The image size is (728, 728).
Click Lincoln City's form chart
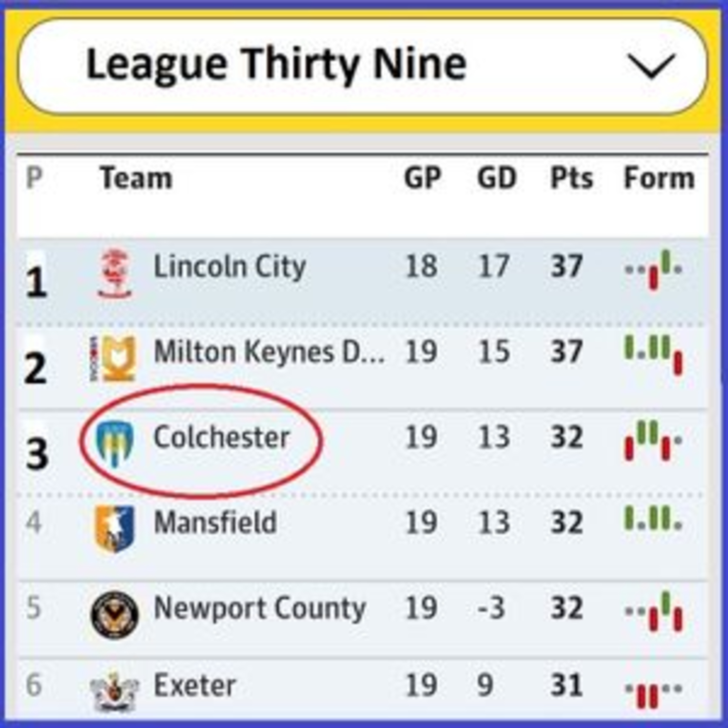[x=654, y=270]
